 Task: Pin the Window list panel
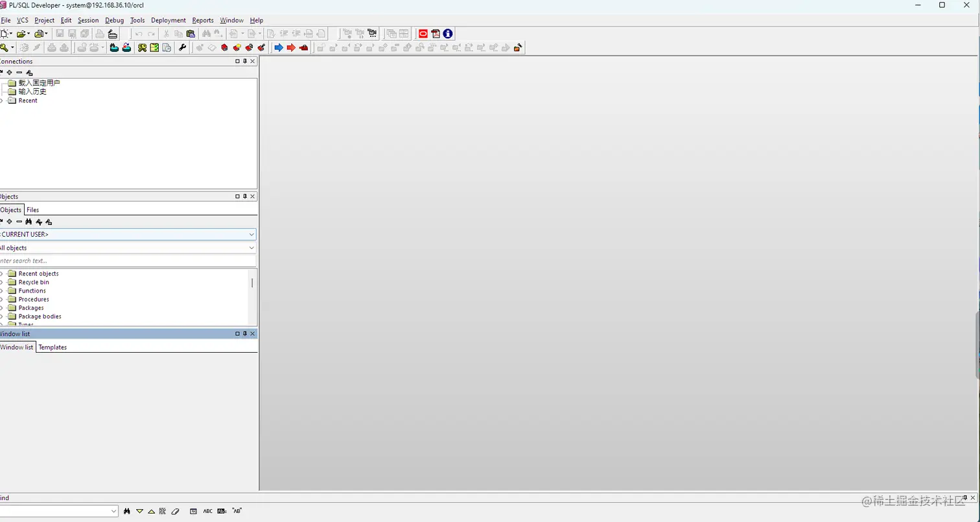pos(245,333)
